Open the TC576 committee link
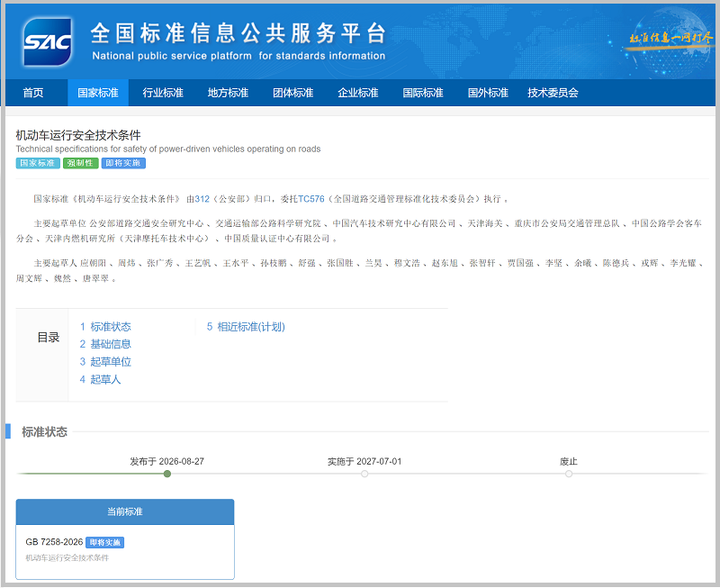Screen dimensions: 720x588 click(x=310, y=199)
